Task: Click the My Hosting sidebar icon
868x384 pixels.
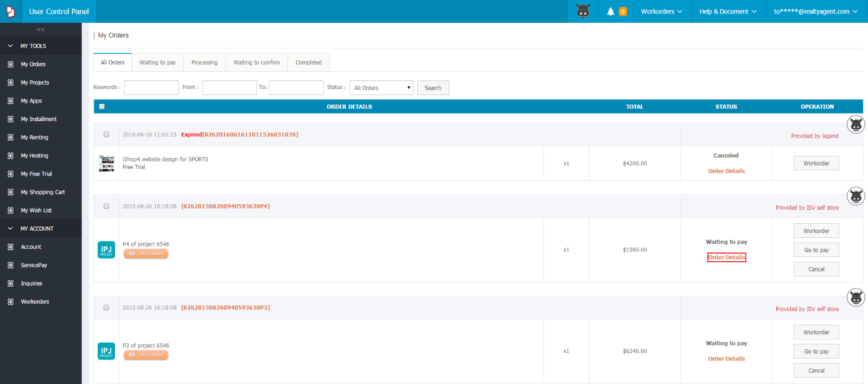Action: click(10, 156)
